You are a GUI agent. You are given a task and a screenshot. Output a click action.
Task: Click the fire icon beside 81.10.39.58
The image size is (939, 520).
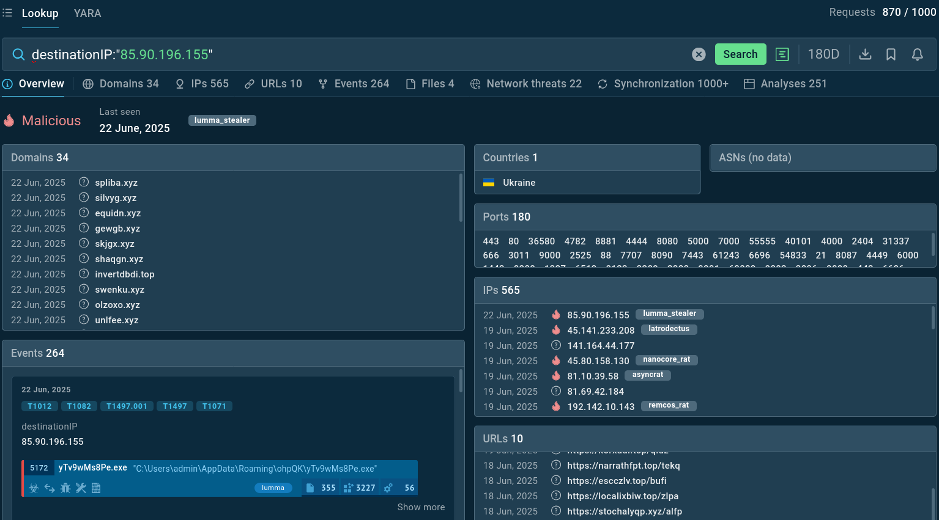click(x=556, y=376)
